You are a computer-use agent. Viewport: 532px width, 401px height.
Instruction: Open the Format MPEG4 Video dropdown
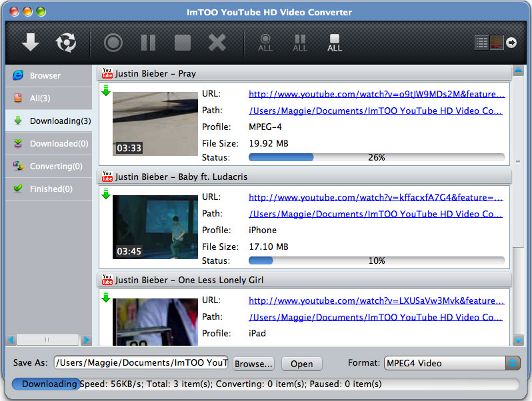click(452, 363)
